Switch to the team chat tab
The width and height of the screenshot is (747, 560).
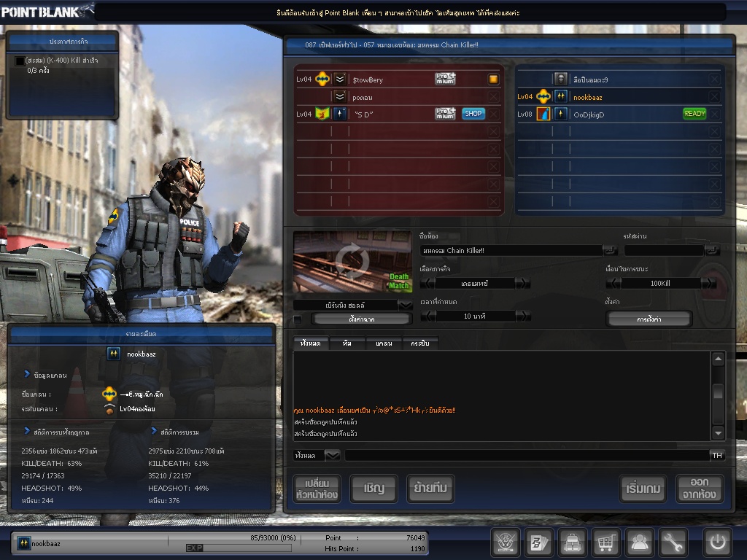point(347,343)
